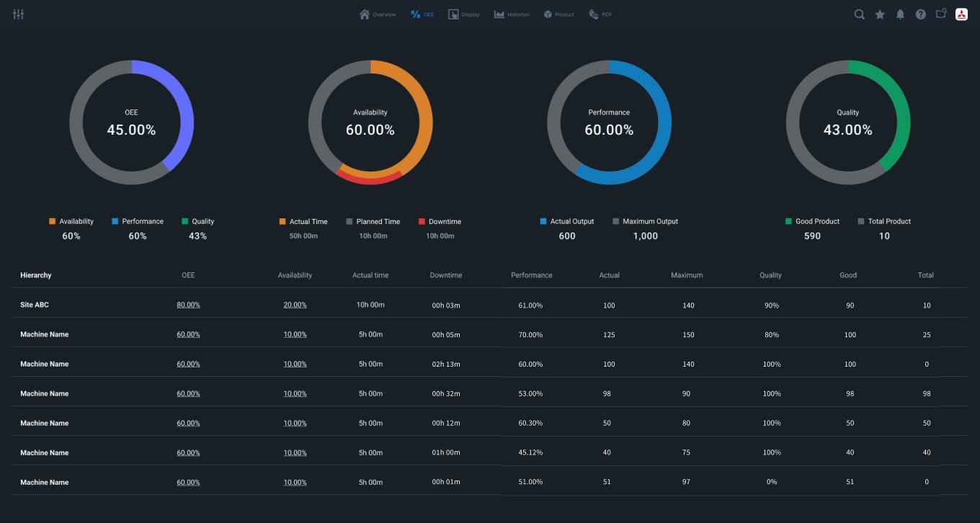The image size is (980, 523).
Task: Open the notifications bell icon
Action: point(900,14)
